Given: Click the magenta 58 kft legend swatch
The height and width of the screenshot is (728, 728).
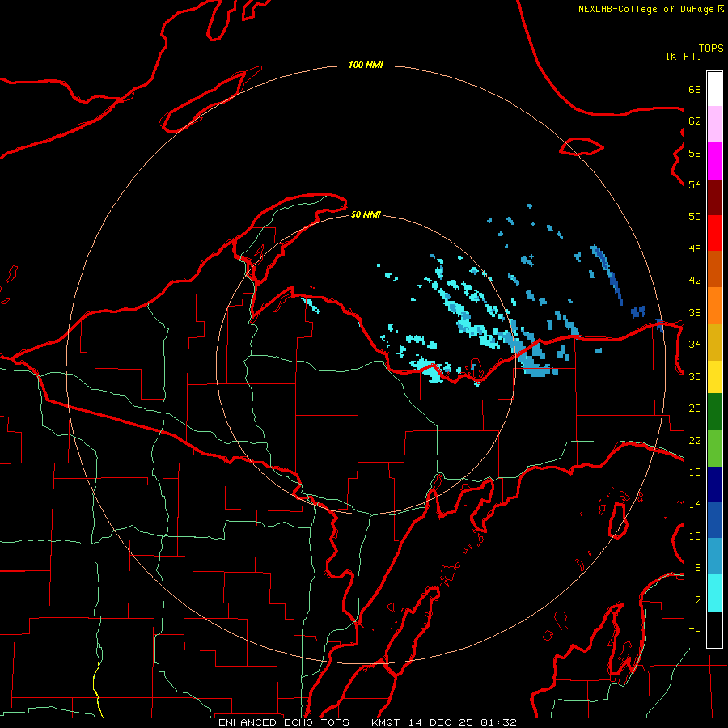Looking at the screenshot, I should point(714,161).
